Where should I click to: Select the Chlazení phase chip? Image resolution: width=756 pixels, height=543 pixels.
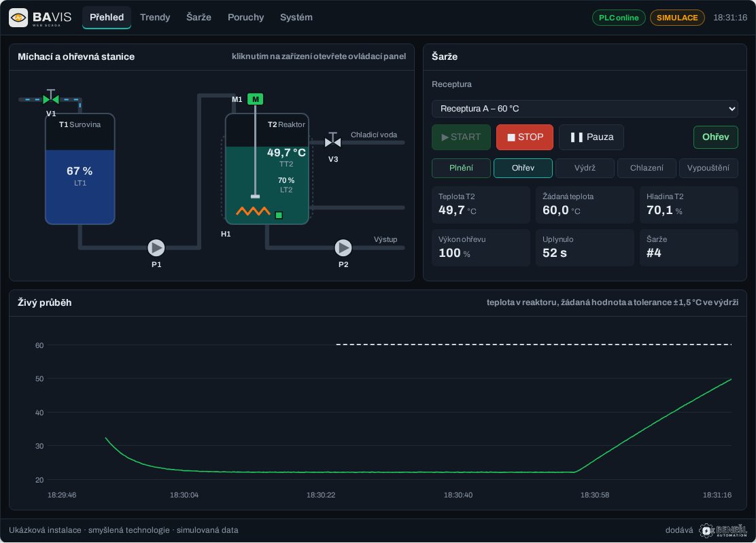pyautogui.click(x=647, y=168)
